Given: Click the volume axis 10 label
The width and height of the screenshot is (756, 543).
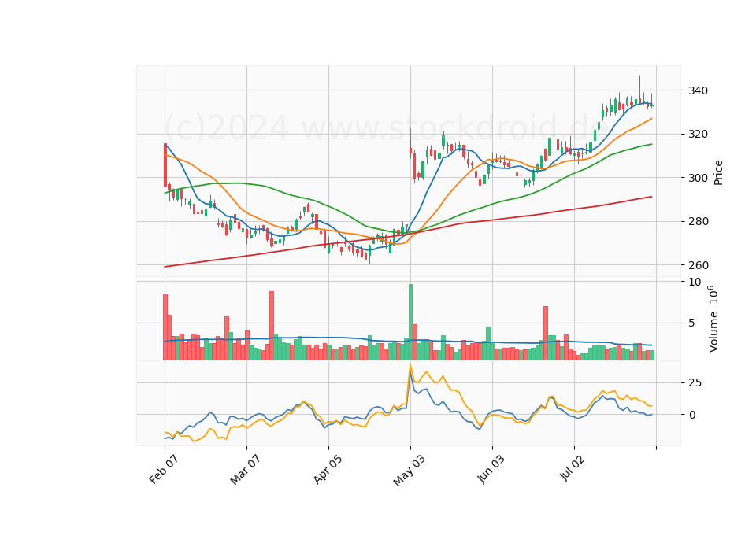Looking at the screenshot, I should 695,282.
